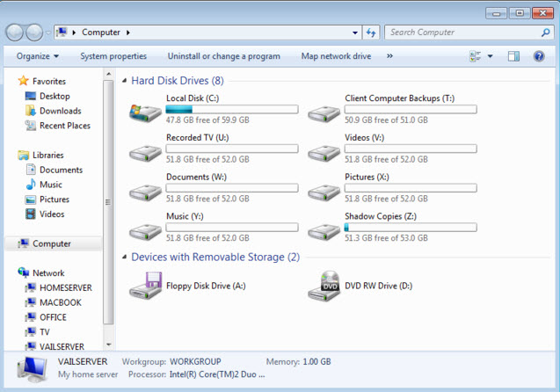Image resolution: width=560 pixels, height=392 pixels.
Task: Click System properties in the toolbar
Action: [x=113, y=56]
